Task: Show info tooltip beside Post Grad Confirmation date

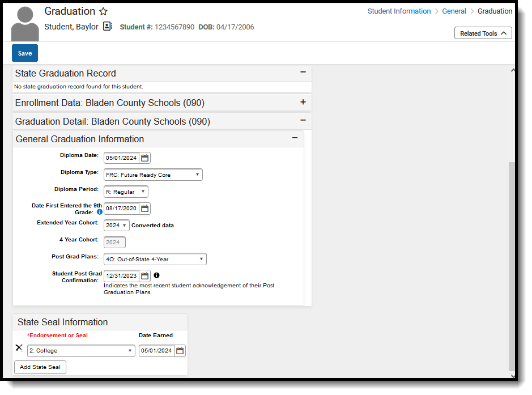Action: pos(156,275)
